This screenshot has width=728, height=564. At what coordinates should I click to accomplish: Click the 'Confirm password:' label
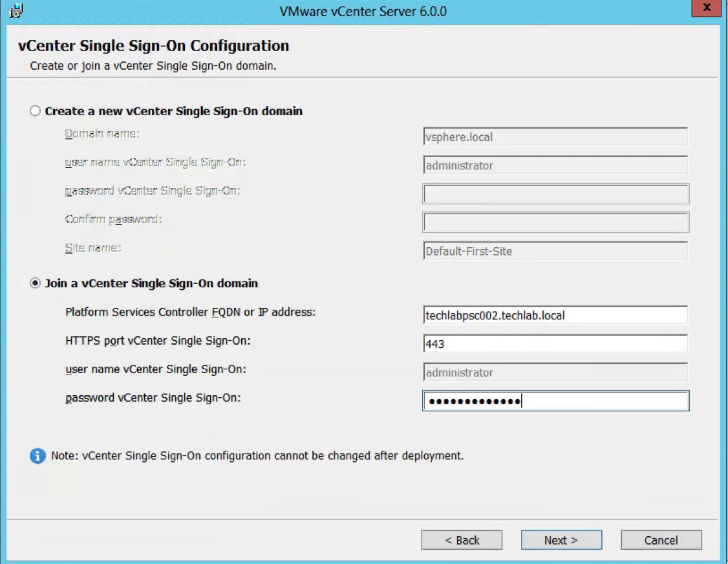[x=113, y=219]
